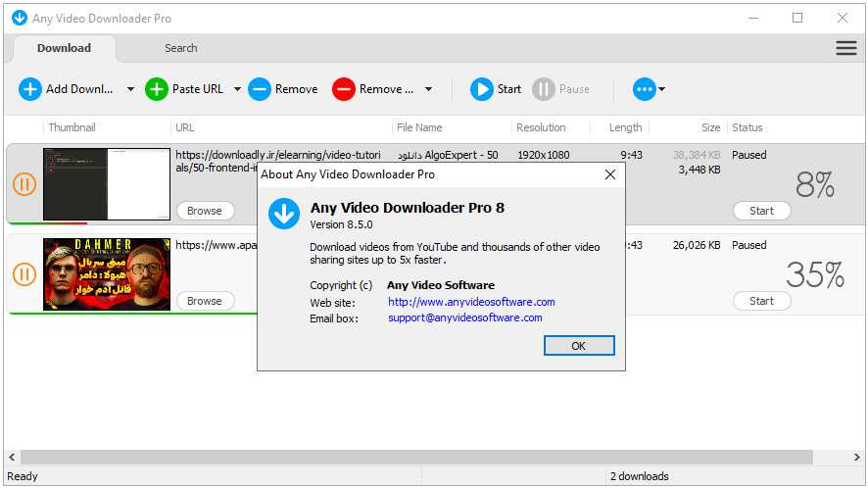Switch to the Search tab

(x=181, y=48)
